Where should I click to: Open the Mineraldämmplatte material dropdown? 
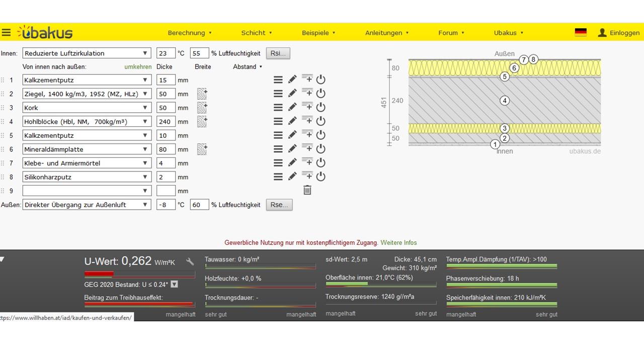pos(87,149)
